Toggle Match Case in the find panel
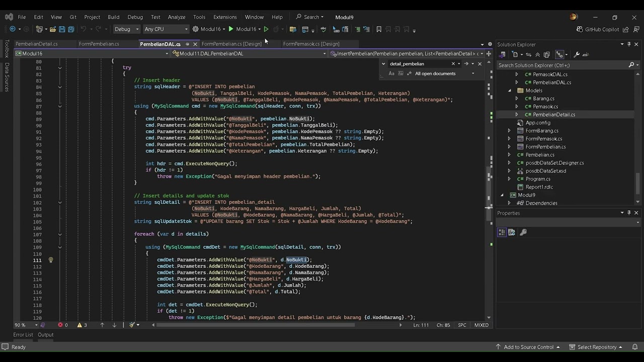 pyautogui.click(x=391, y=73)
